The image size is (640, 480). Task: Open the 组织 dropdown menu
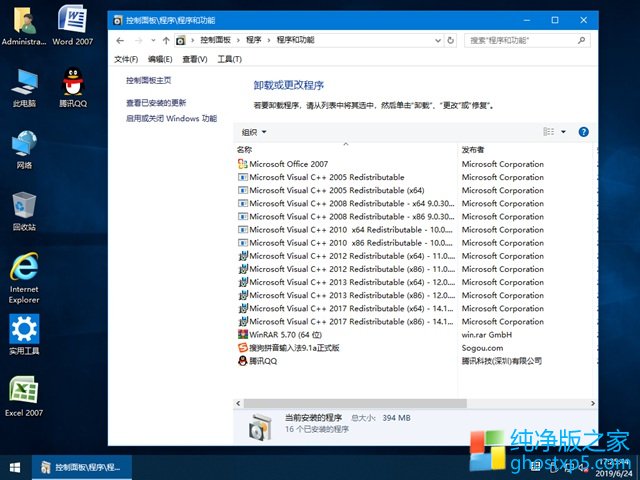pos(254,132)
